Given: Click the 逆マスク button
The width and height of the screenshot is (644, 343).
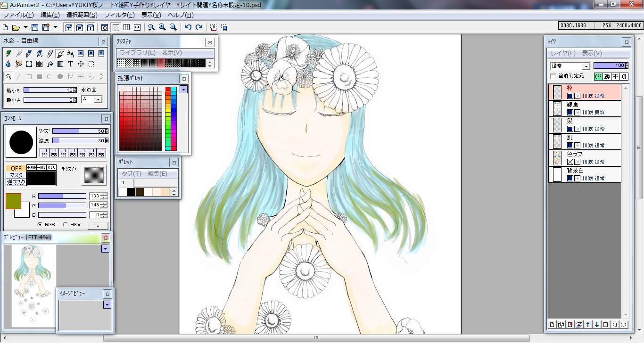Looking at the screenshot, I should [16, 182].
